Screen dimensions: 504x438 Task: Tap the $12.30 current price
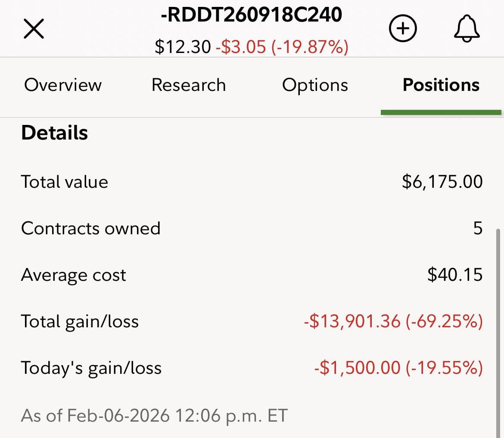pos(183,47)
